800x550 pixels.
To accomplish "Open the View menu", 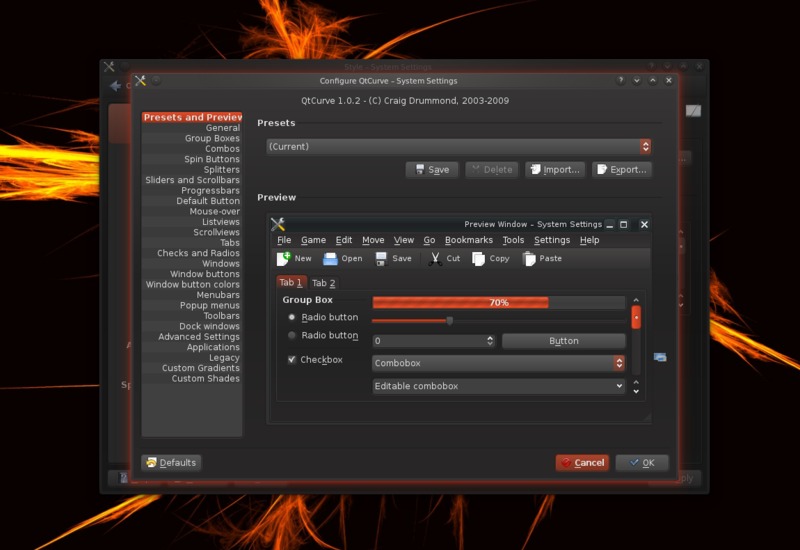I will pyautogui.click(x=404, y=240).
